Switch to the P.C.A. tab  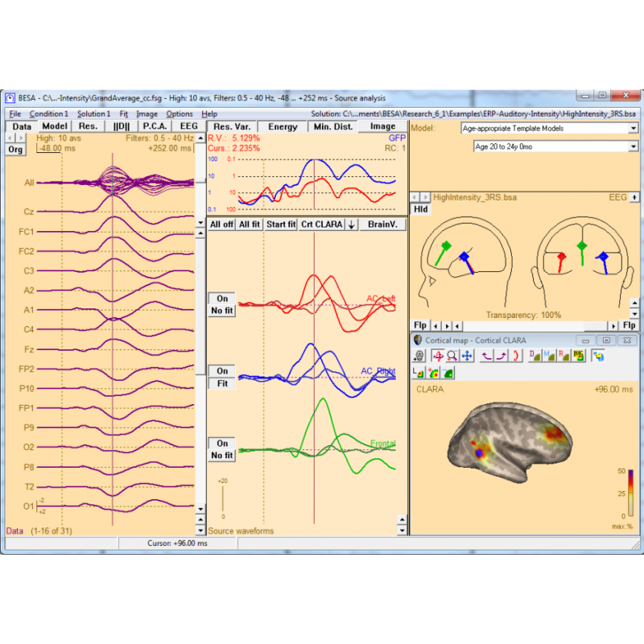click(154, 126)
